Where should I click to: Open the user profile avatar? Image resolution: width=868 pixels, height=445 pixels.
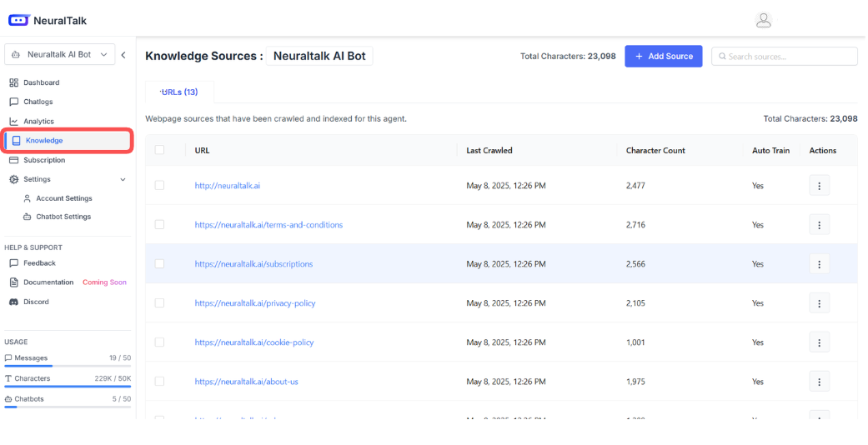click(x=764, y=21)
